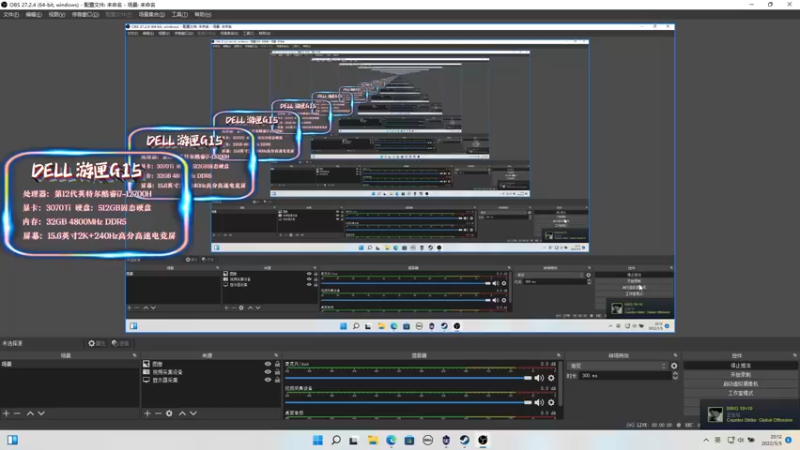Screen dimensions: 800x450
Task: Move the scene up in the Scenes panel
Action: 30,413
